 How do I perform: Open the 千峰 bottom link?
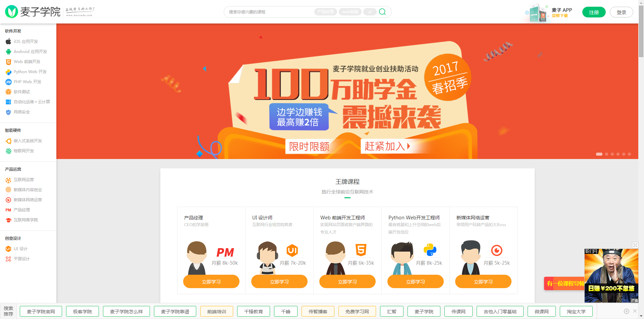point(286,311)
